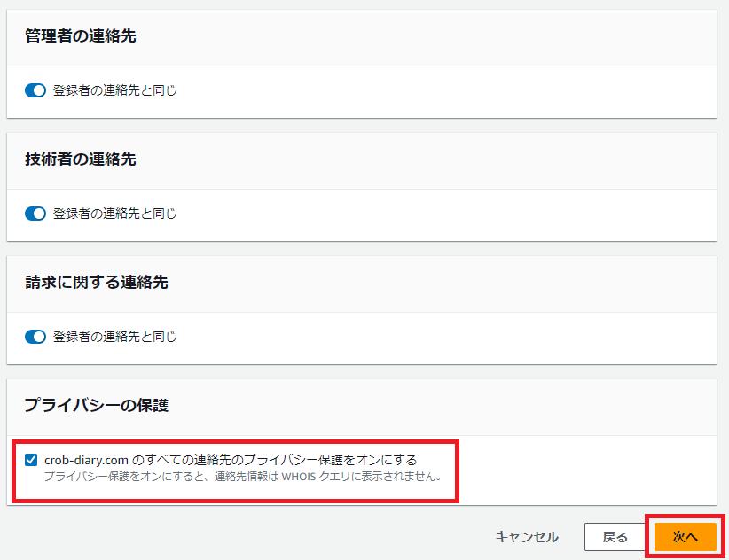The width and height of the screenshot is (729, 560).
Task: Toggle 請求に関する連絡先 same-as-registrant switch
Action: pyautogui.click(x=35, y=337)
